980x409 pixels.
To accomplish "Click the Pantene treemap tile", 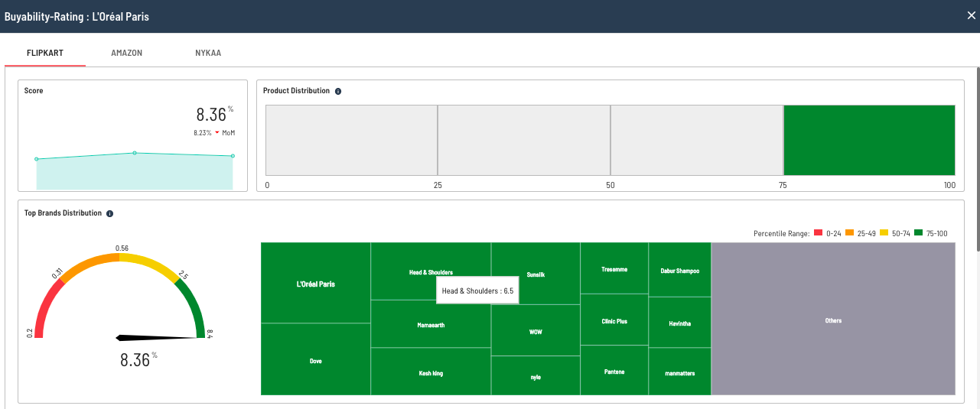I will [614, 370].
